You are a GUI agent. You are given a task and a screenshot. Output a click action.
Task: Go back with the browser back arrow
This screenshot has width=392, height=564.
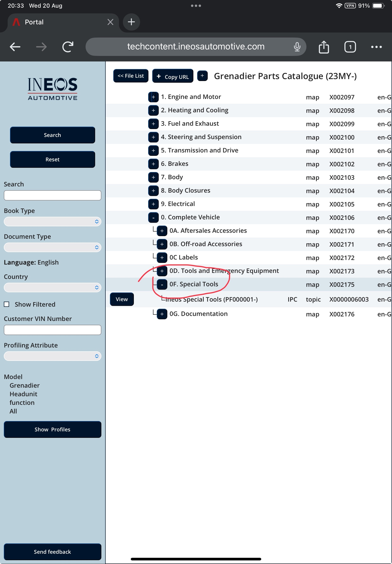15,47
